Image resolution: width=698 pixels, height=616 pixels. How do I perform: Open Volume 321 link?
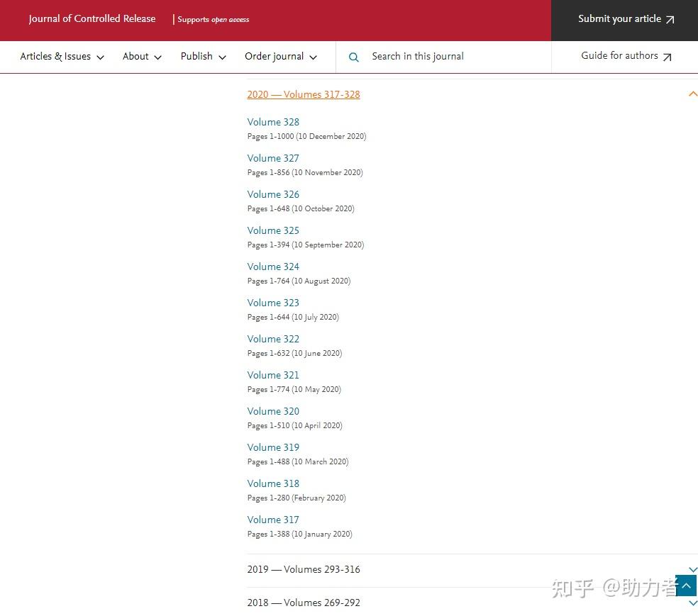(273, 375)
